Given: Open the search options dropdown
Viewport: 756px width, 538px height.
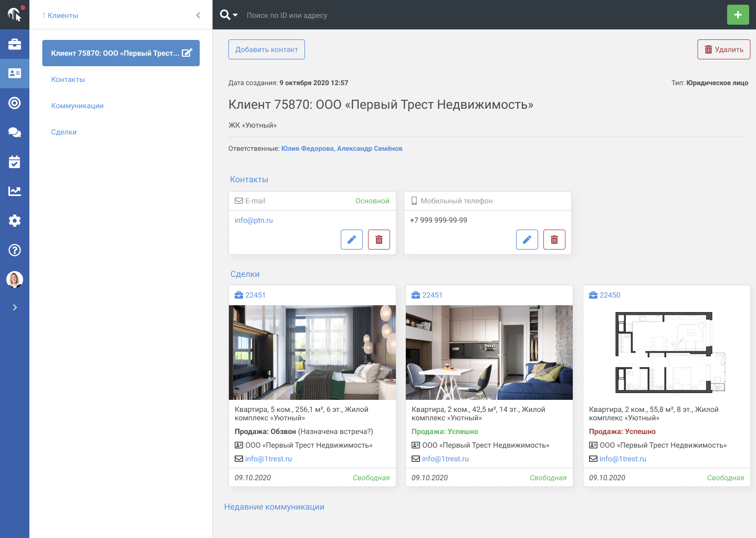Looking at the screenshot, I should pyautogui.click(x=229, y=15).
